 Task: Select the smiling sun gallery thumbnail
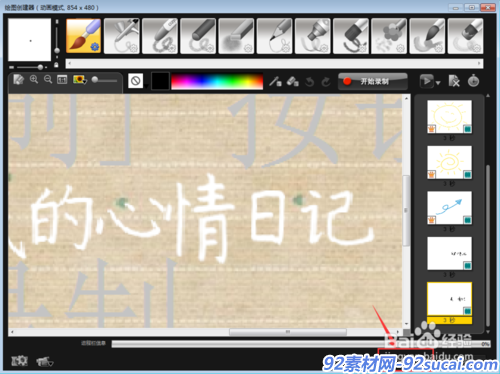click(449, 117)
